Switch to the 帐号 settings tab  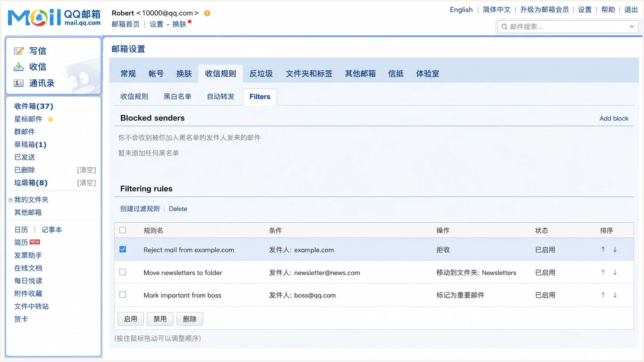pyautogui.click(x=156, y=73)
